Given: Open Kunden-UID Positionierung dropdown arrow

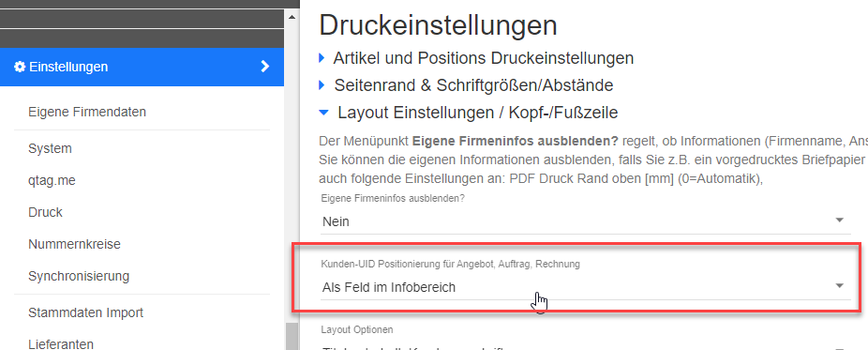Looking at the screenshot, I should pyautogui.click(x=839, y=286).
